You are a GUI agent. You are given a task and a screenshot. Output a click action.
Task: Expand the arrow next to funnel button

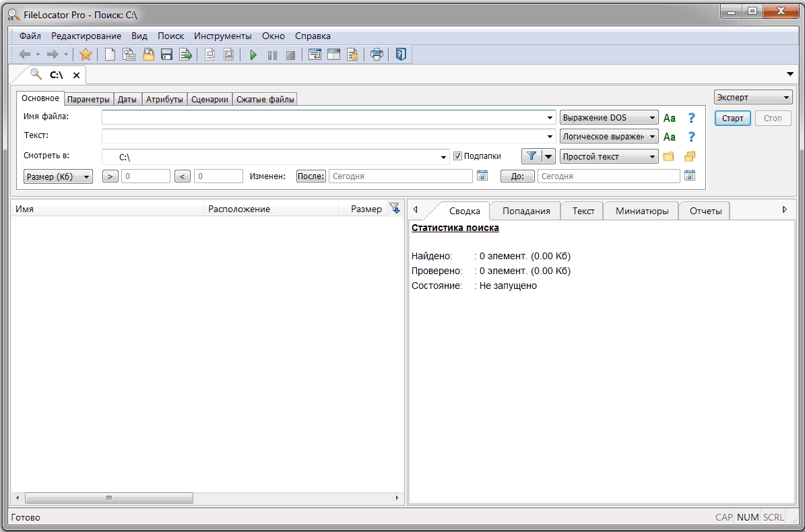click(548, 156)
